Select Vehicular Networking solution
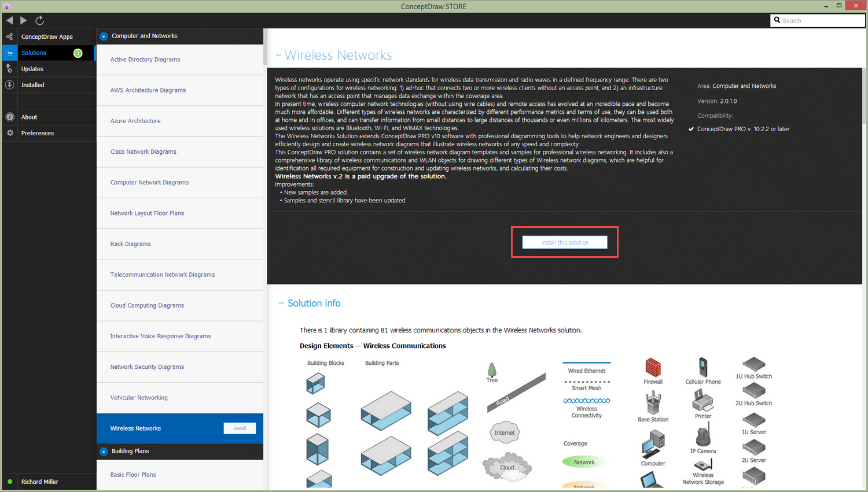The image size is (868, 492). tap(180, 397)
